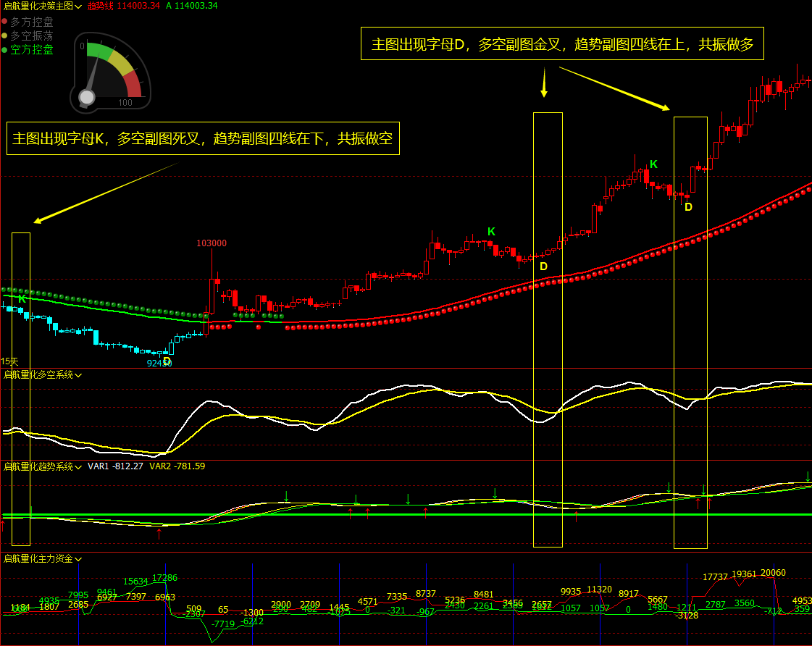Click the yellow D marker in first highlighted box
812x646 pixels.
click(543, 267)
